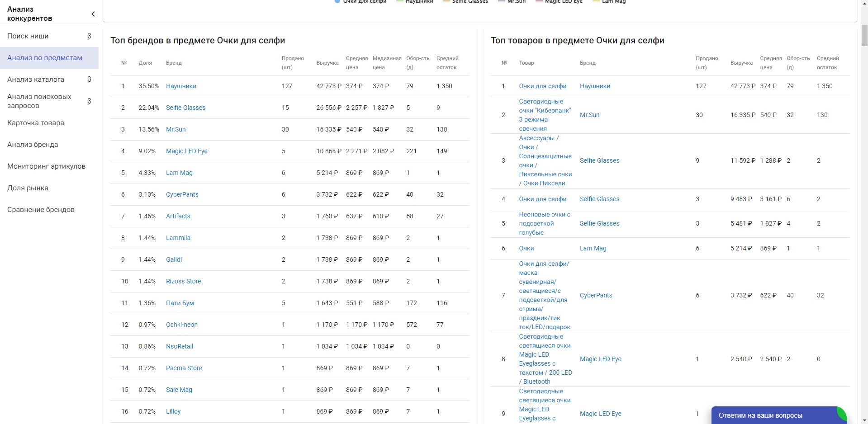Viewport: 868px width, 424px height.
Task: Open Сравнение брендов
Action: (x=41, y=210)
